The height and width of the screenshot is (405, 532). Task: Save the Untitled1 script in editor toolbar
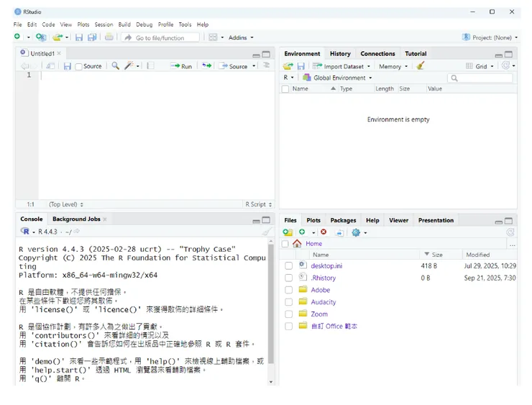(68, 66)
